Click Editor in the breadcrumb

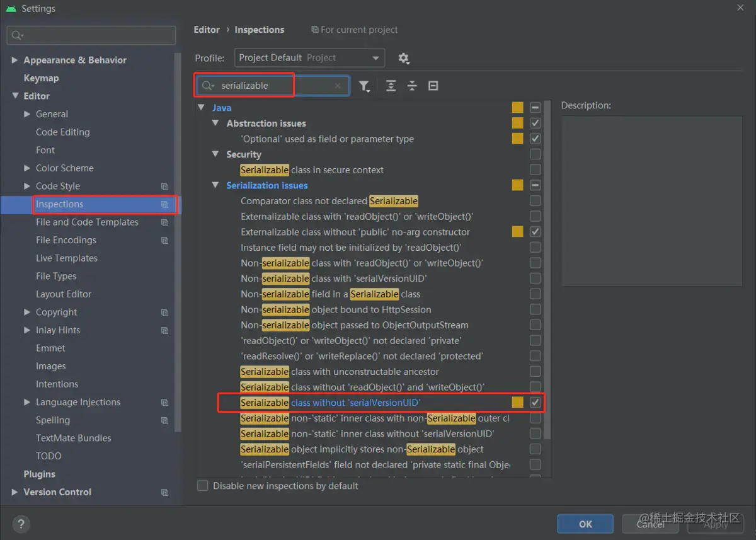click(207, 30)
